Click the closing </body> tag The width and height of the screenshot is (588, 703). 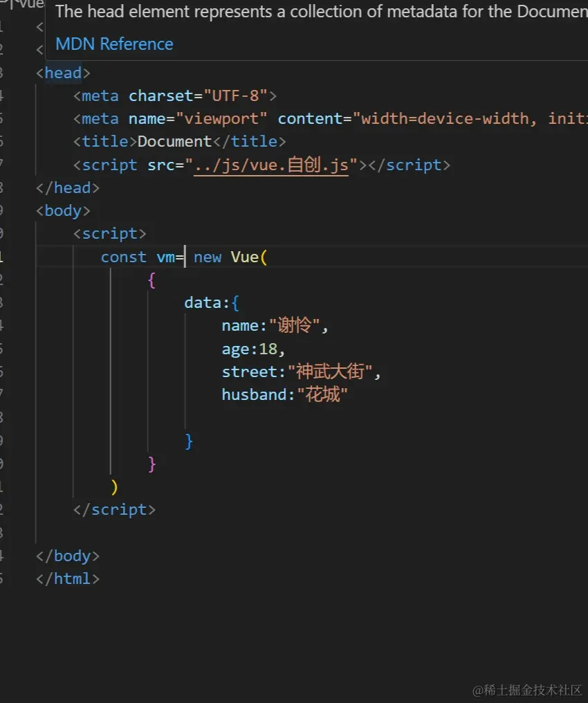[x=68, y=556]
